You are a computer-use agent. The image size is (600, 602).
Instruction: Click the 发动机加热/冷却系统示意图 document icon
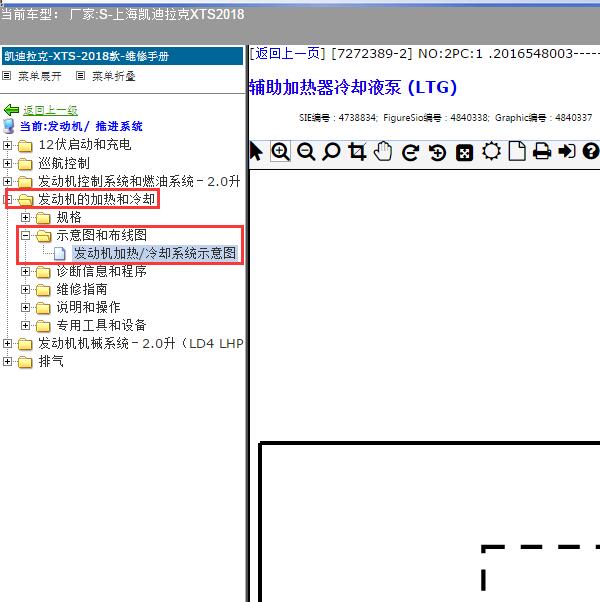coord(60,253)
